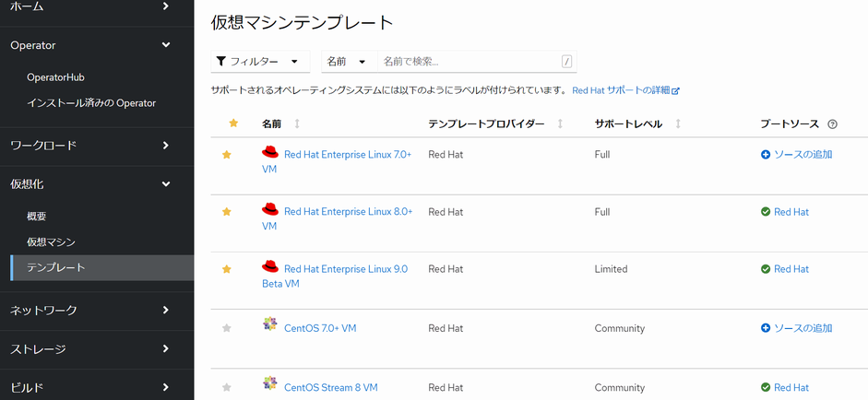The image size is (868, 400).
Task: Sort templates by the 名前 column arrows
Action: [297, 124]
